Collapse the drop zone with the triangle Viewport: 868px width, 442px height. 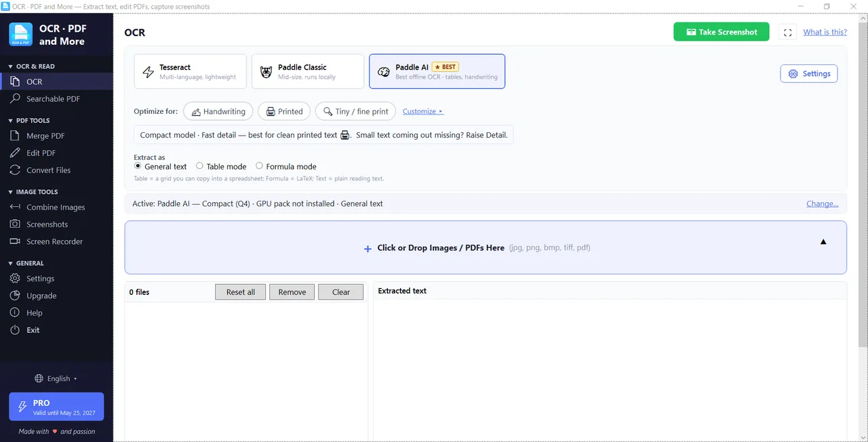click(823, 241)
